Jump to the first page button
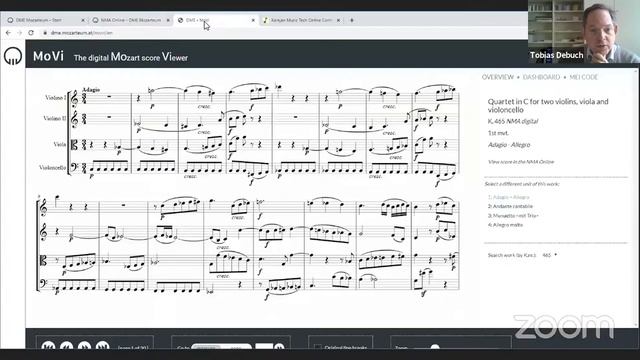 coord(48,346)
